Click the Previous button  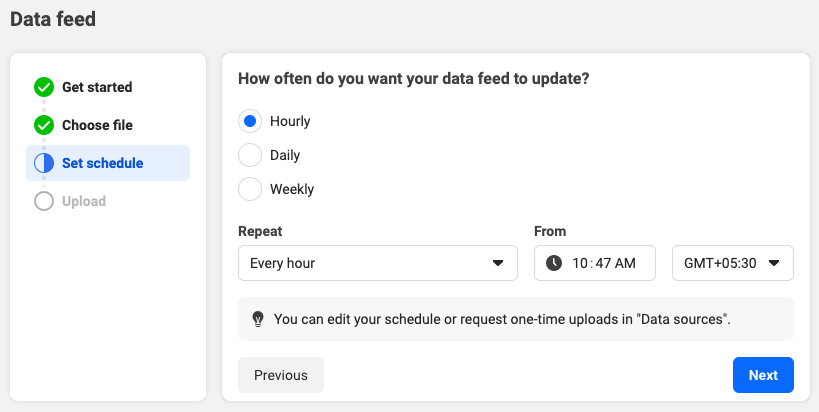(x=281, y=375)
